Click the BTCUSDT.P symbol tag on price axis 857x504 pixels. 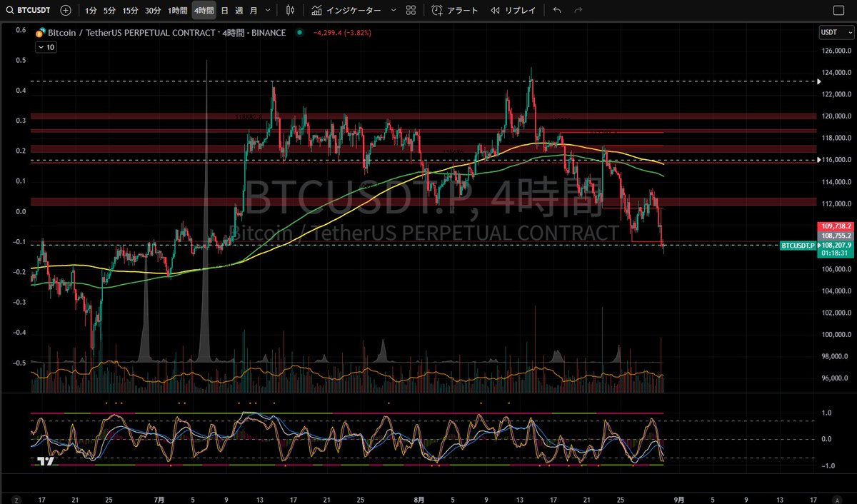(798, 245)
